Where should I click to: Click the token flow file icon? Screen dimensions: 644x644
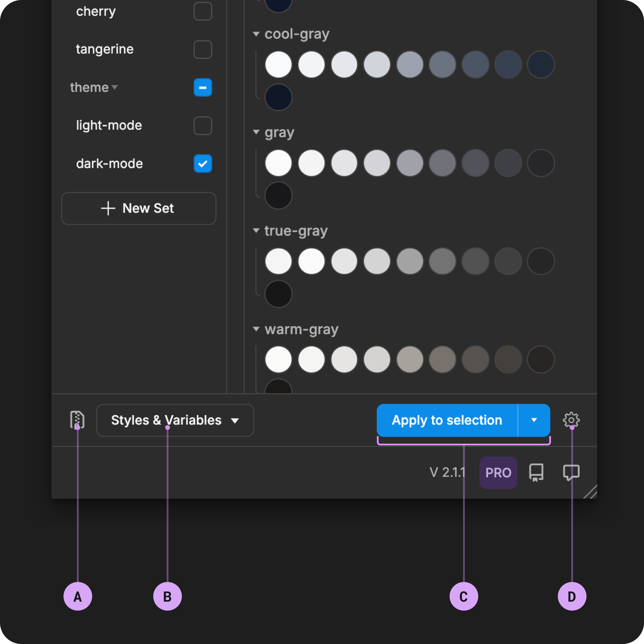pos(77,419)
